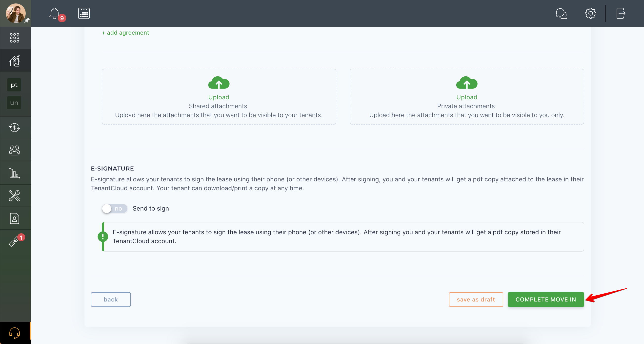The image size is (644, 344).
Task: Click Upload link for Shared attachments
Action: click(219, 97)
